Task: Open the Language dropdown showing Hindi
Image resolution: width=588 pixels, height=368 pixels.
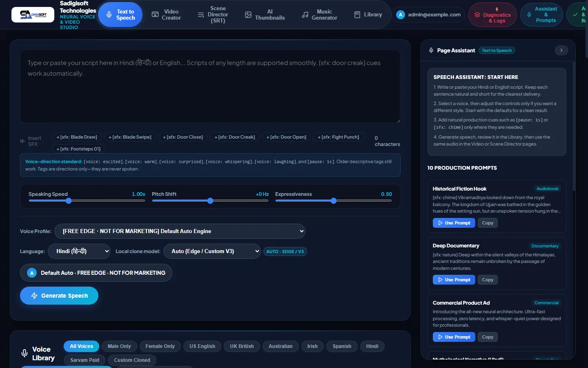Action: 79,251
